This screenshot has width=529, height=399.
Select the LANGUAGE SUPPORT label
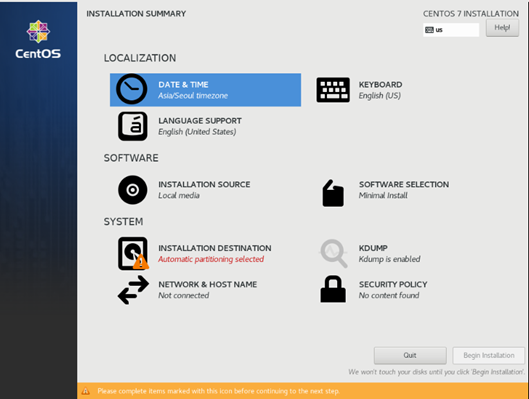[x=200, y=121]
